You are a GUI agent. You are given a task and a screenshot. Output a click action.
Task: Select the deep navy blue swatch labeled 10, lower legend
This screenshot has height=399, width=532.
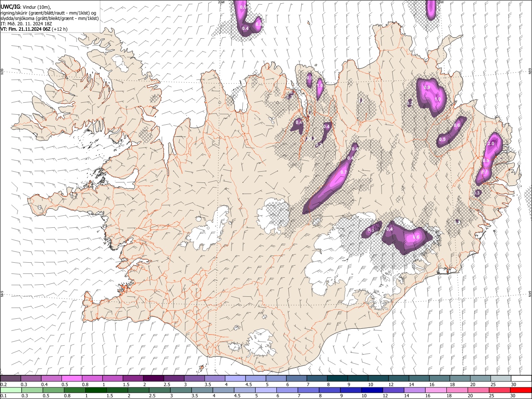(372, 390)
